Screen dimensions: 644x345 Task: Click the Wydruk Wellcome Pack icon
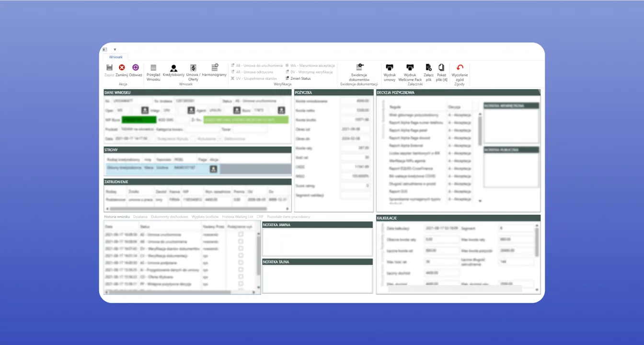410,68
